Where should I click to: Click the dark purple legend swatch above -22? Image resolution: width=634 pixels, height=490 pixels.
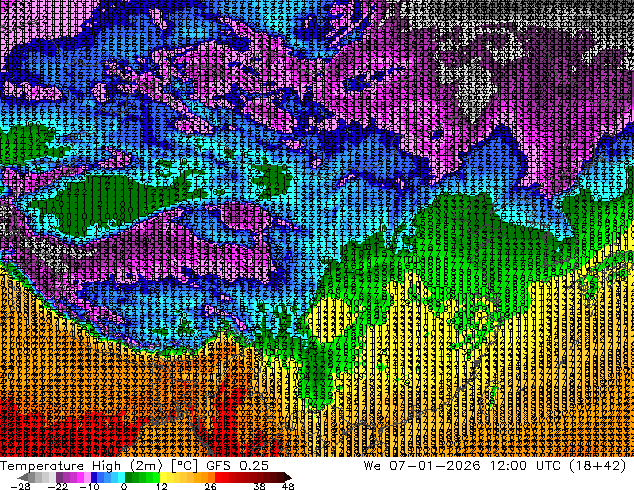click(59, 477)
